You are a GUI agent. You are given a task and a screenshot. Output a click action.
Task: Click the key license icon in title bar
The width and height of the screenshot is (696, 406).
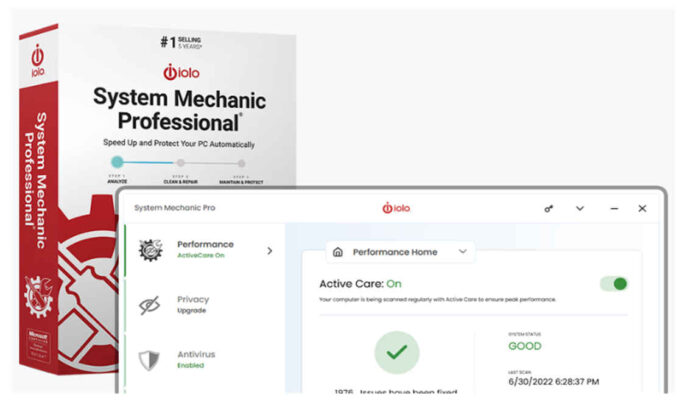[549, 209]
